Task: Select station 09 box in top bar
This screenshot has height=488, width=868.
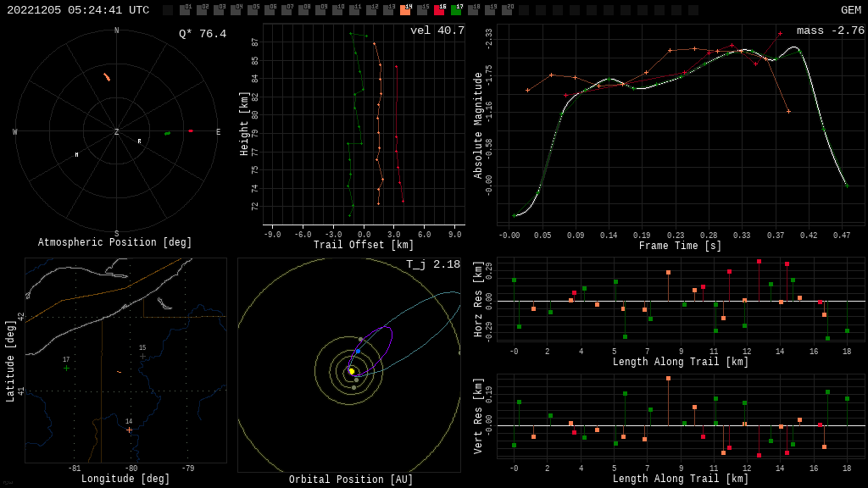Action: [x=320, y=9]
